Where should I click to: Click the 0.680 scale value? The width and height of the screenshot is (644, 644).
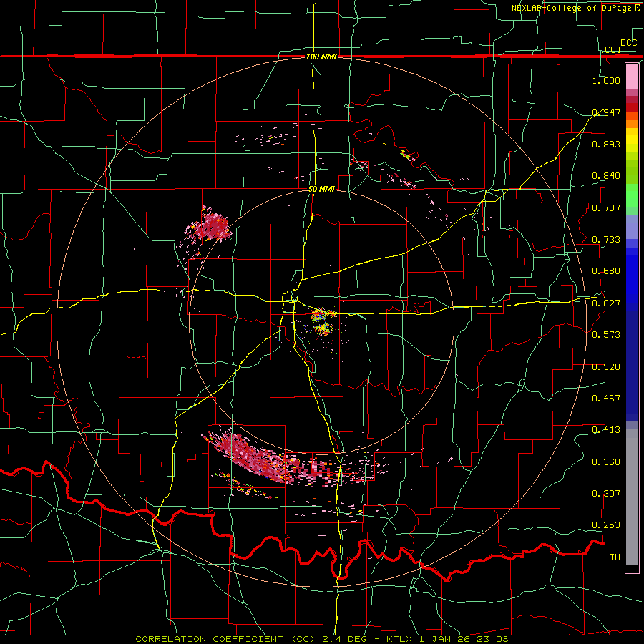[x=606, y=271]
